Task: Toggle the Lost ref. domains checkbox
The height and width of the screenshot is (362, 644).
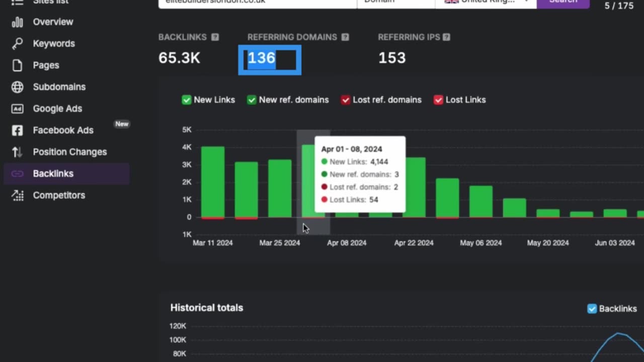Action: [x=346, y=100]
